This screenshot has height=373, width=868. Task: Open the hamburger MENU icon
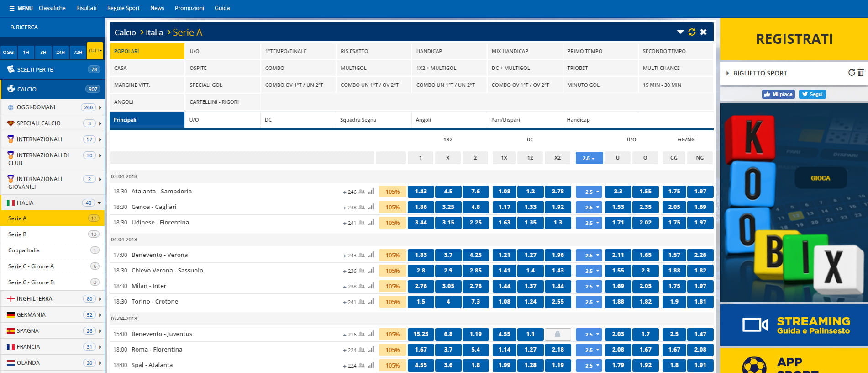click(x=12, y=8)
